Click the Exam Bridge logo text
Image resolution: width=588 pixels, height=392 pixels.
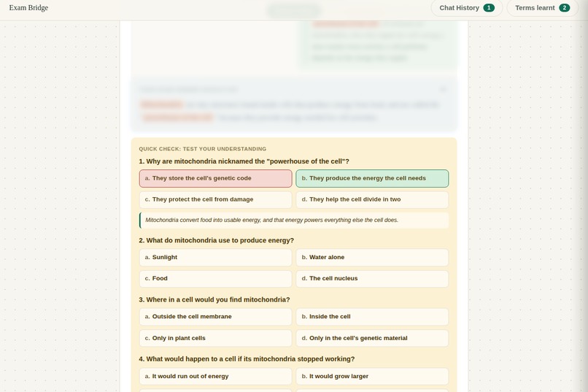tap(28, 8)
